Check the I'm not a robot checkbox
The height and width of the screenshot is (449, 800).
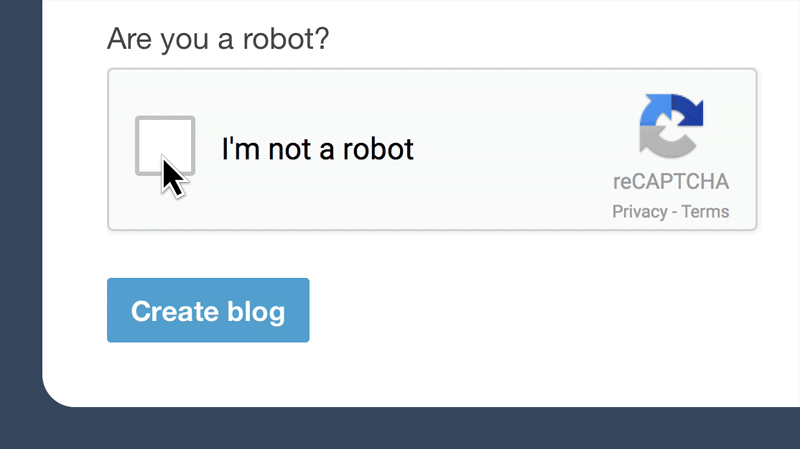pos(165,146)
